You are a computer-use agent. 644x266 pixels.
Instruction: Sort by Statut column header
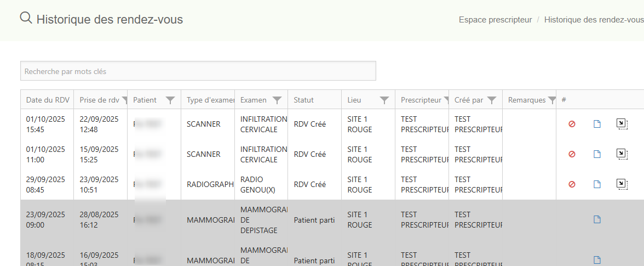304,100
